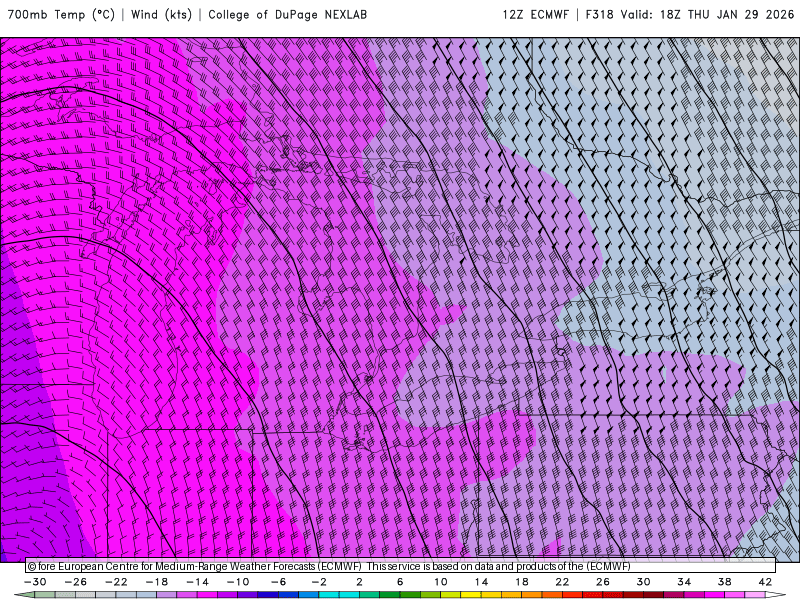This screenshot has height=600, width=800.
Task: Click the -2 colorbar label
Action: [319, 582]
